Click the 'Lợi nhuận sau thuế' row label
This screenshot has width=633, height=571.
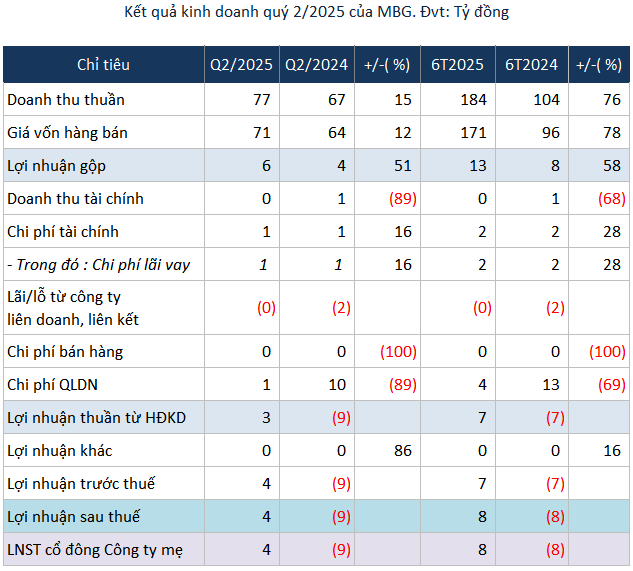[x=73, y=517]
